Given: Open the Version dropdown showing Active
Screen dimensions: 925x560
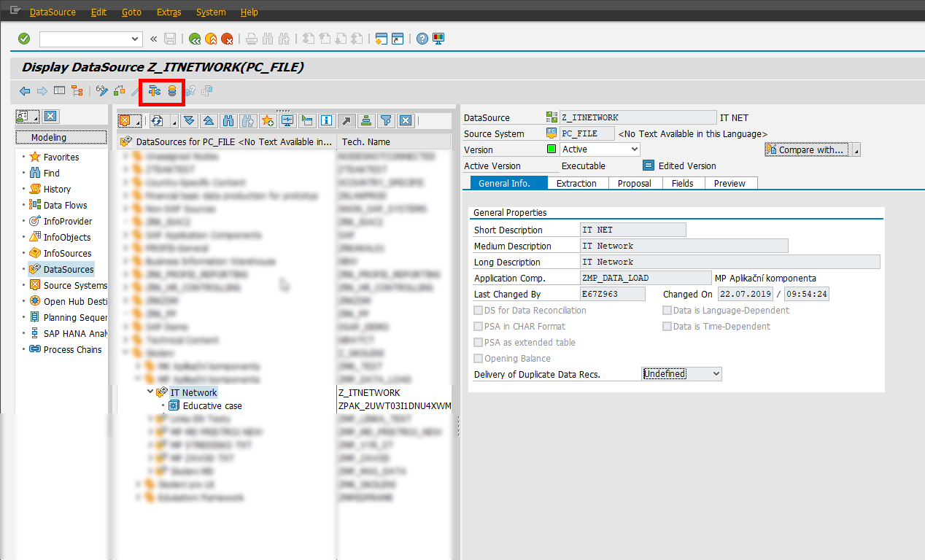Looking at the screenshot, I should pos(634,149).
